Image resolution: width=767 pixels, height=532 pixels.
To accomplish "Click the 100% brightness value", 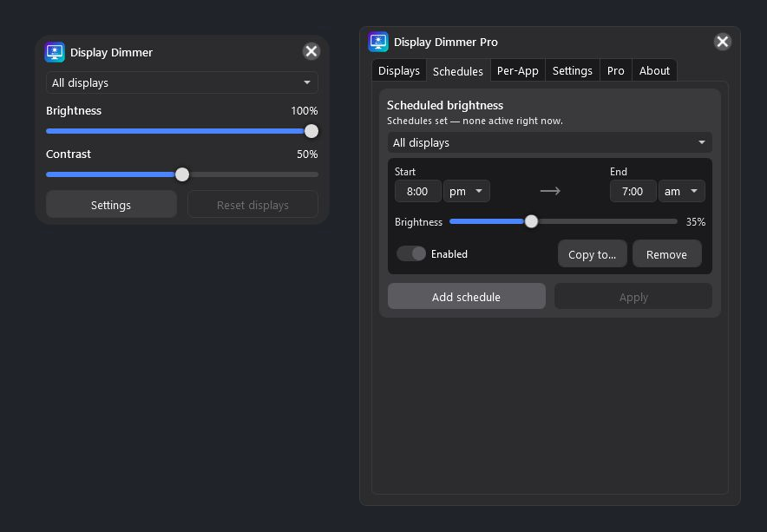I will (305, 111).
